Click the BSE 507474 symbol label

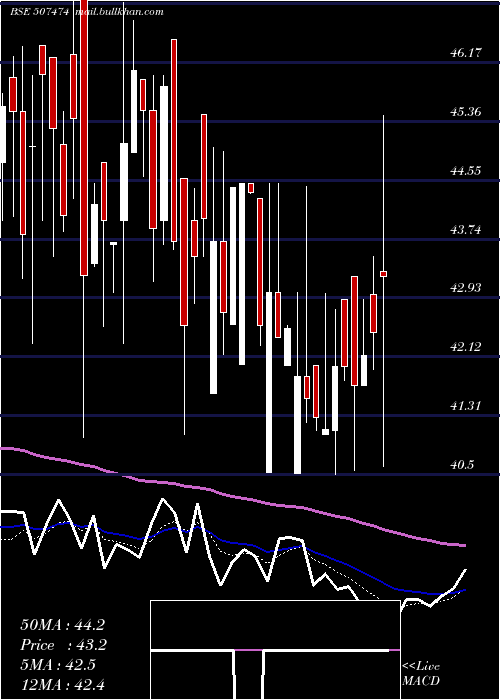pos(40,12)
